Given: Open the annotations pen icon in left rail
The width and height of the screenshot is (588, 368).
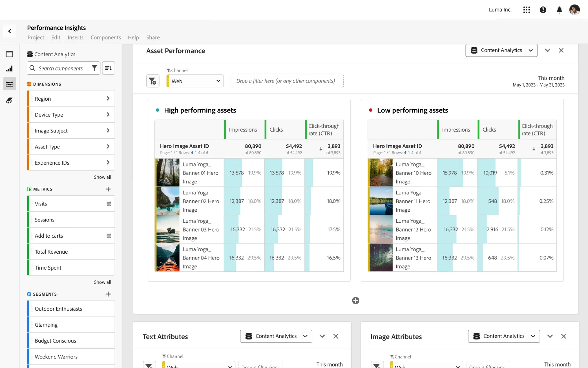Looking at the screenshot, I should click(x=9, y=101).
